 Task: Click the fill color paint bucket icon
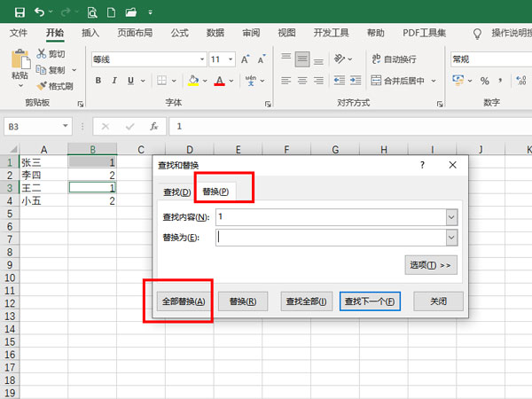click(x=193, y=81)
